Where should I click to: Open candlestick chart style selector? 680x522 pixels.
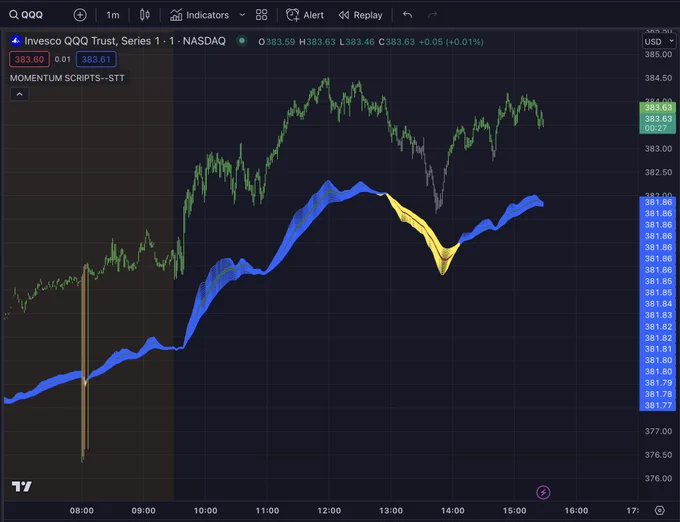144,15
